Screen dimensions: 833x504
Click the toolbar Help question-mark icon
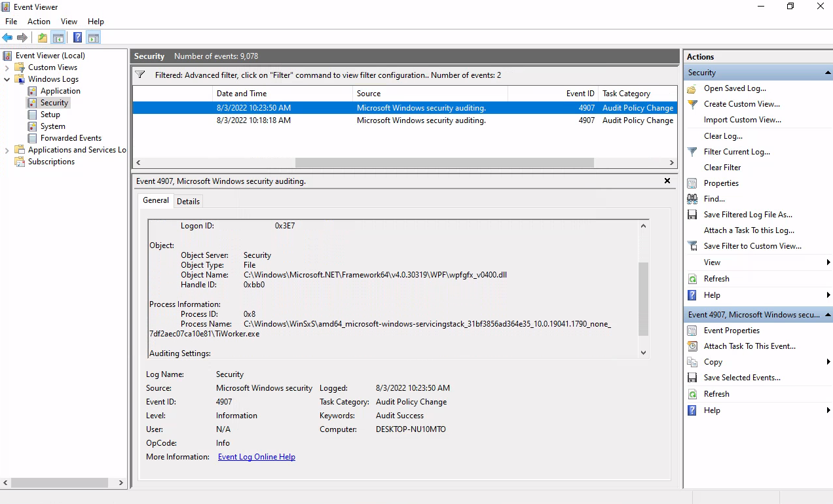coord(78,38)
